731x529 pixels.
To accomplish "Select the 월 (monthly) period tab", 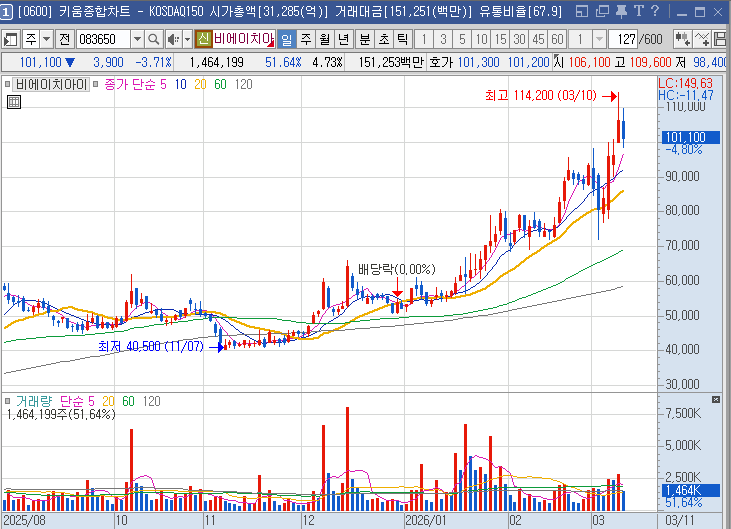I will coord(324,39).
